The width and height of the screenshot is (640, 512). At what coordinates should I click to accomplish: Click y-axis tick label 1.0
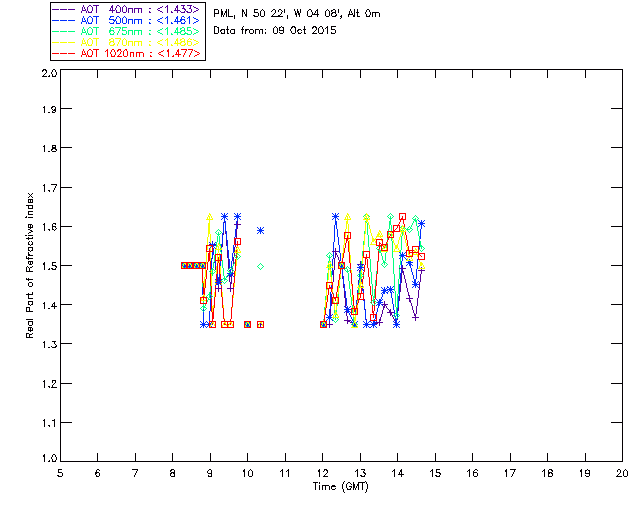(x=49, y=458)
